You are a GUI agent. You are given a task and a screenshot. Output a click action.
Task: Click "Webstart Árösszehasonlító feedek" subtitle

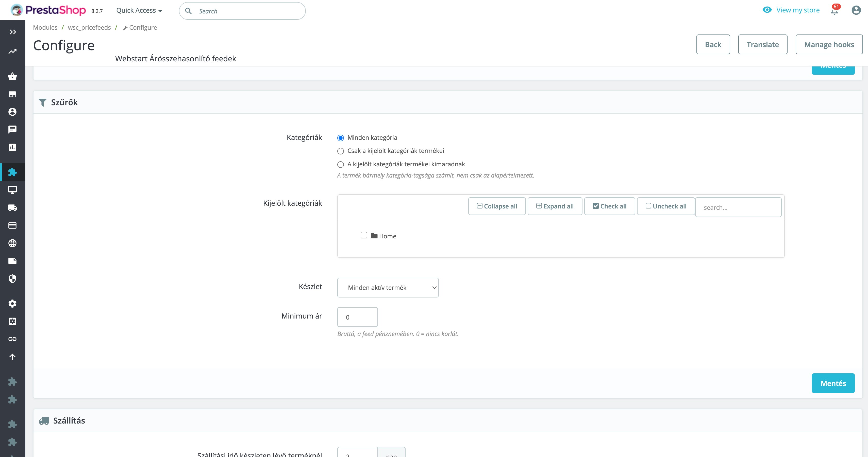click(x=176, y=59)
